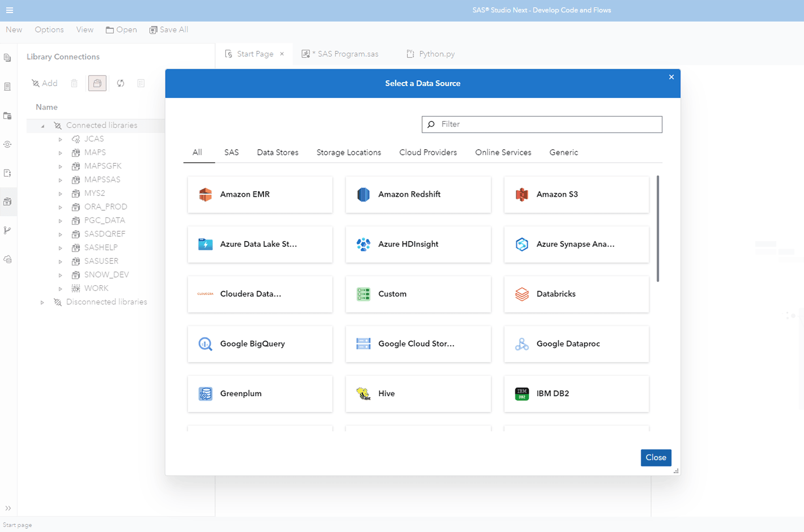
Task: Click the Save All toolbar icon
Action: pyautogui.click(x=154, y=29)
